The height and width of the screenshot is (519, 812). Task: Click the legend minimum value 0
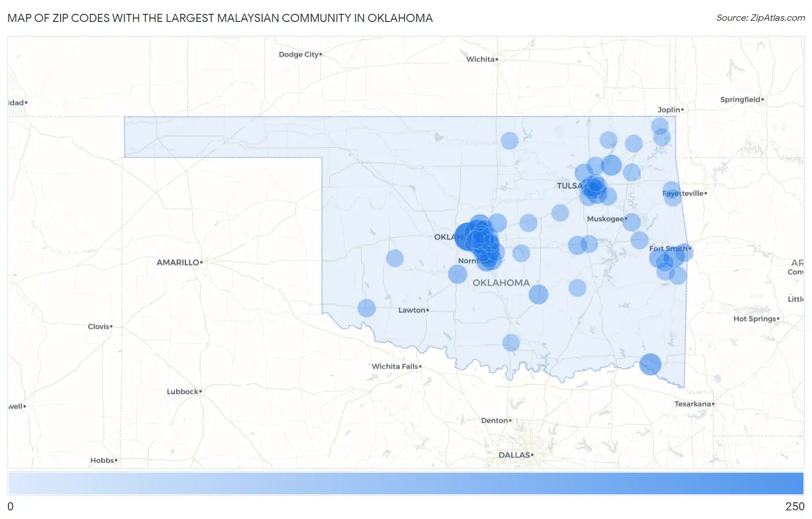coord(10,506)
